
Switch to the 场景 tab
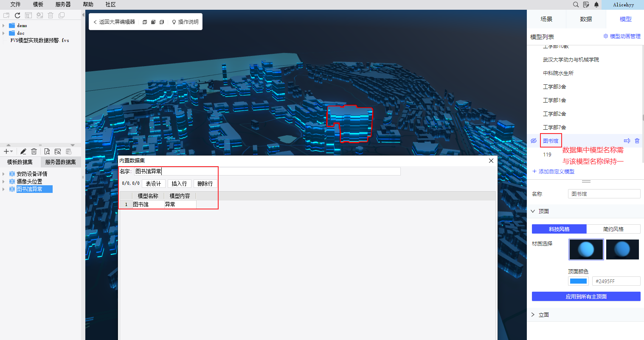click(x=546, y=19)
